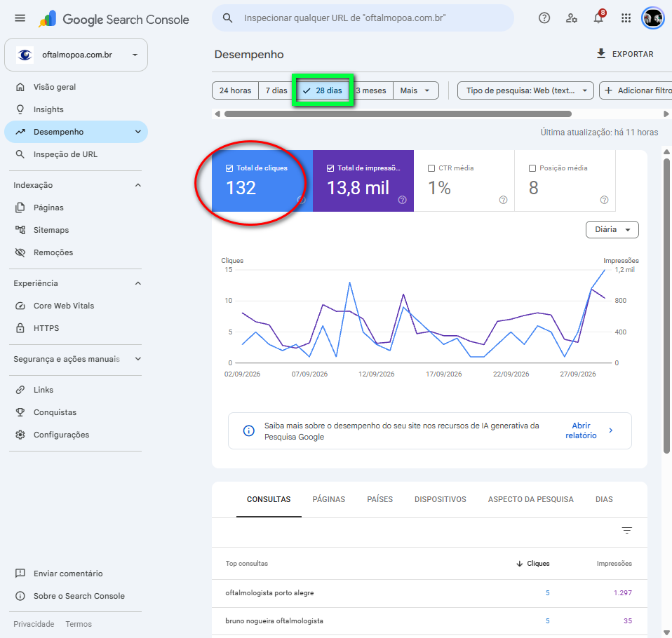The image size is (672, 638).
Task: Select the 7 dias date range
Action: pos(276,90)
